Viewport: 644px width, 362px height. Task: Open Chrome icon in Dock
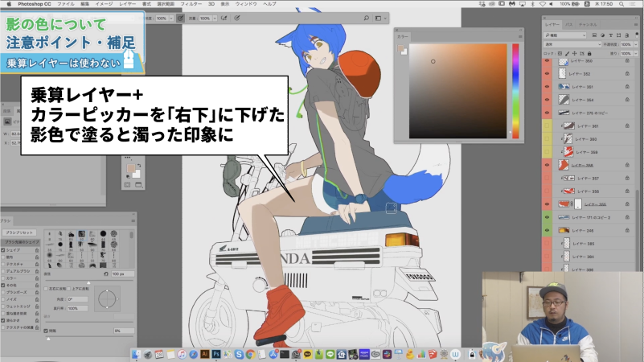click(x=250, y=354)
